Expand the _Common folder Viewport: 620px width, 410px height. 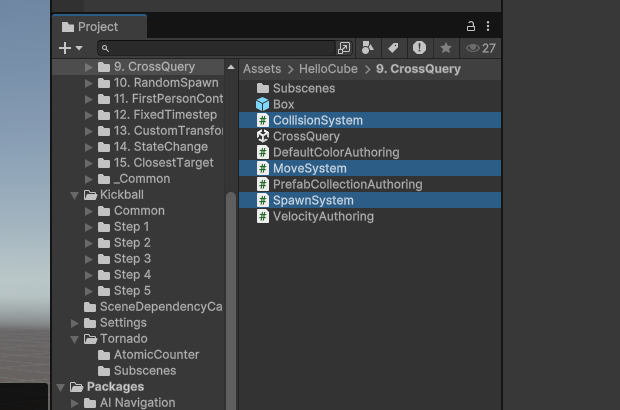[x=89, y=179]
